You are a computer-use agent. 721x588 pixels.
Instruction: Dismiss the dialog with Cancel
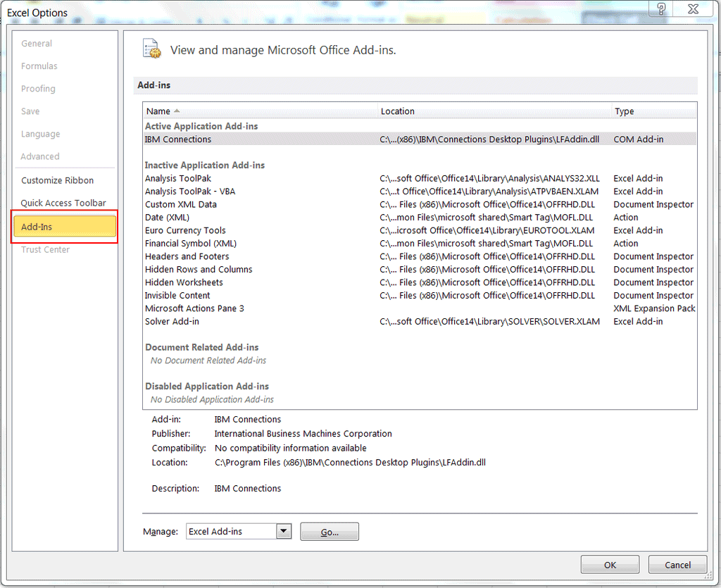point(677,564)
